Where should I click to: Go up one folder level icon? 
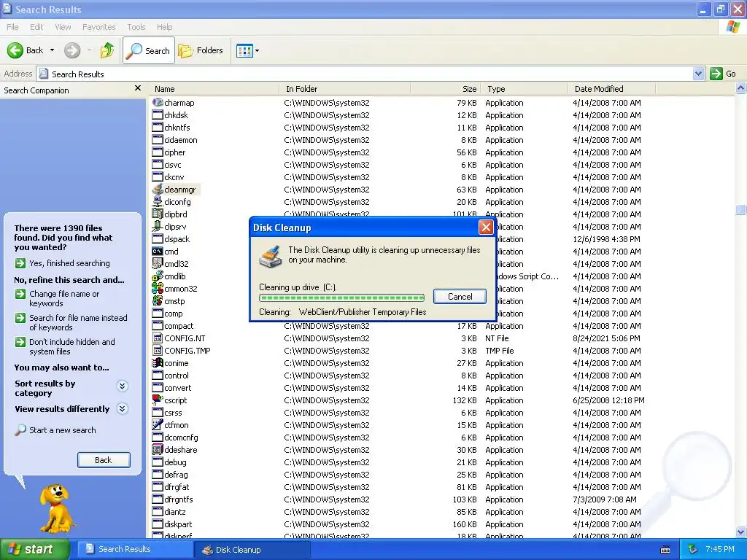(107, 50)
